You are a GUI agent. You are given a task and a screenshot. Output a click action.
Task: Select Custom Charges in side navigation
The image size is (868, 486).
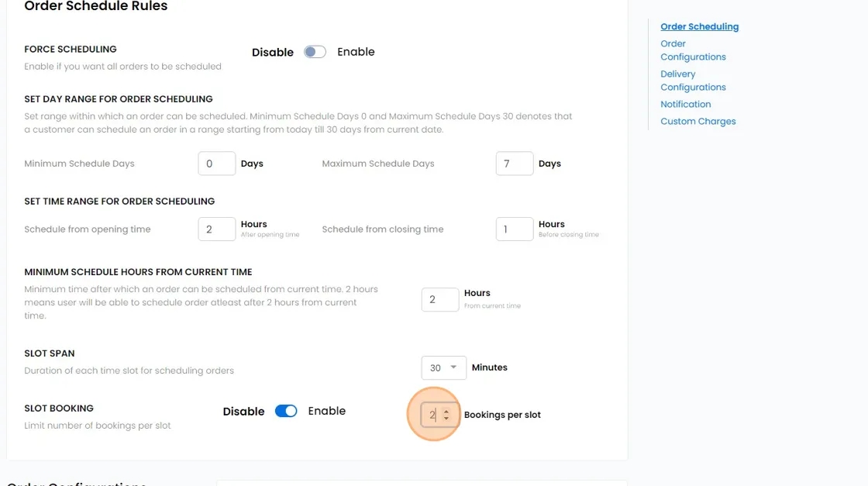pyautogui.click(x=697, y=121)
